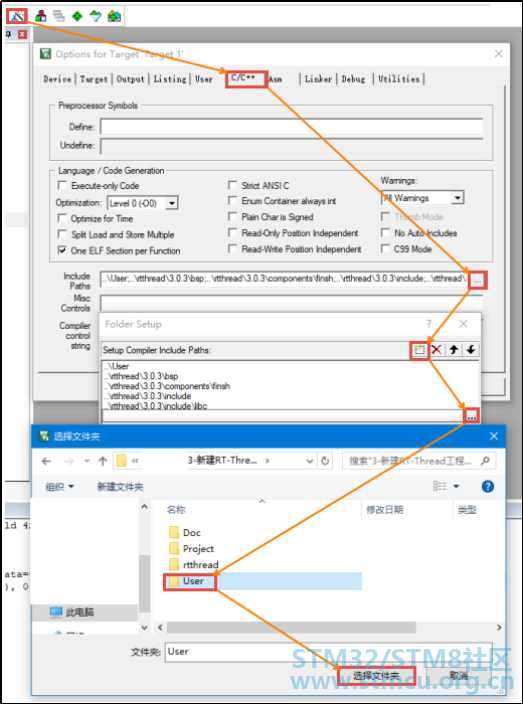Uncheck One ELF Section per Function
523x704 pixels.
[62, 251]
